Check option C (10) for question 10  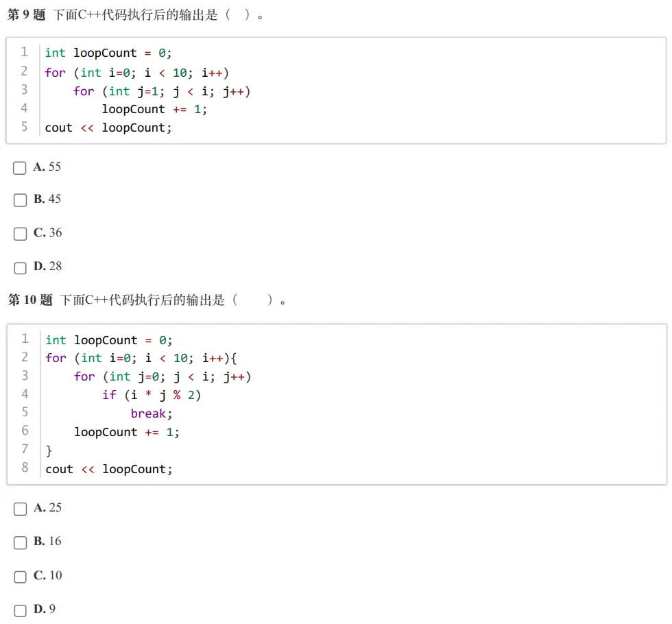(19, 577)
